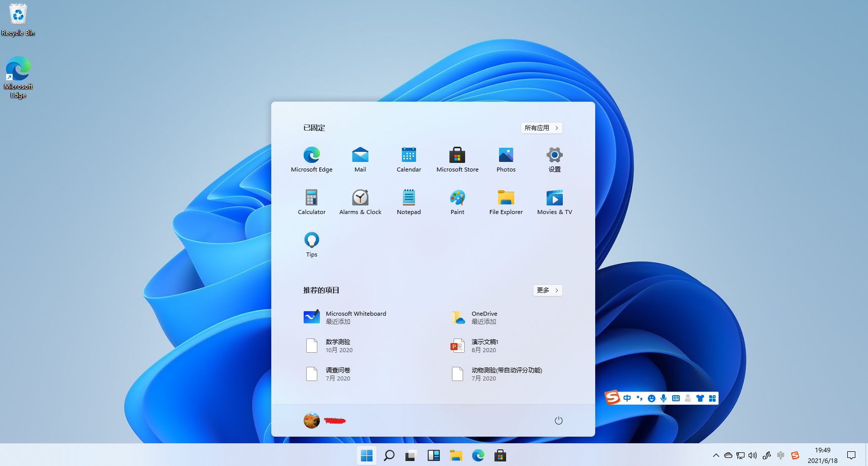This screenshot has width=868, height=466.
Task: Launch Notepad
Action: (408, 202)
